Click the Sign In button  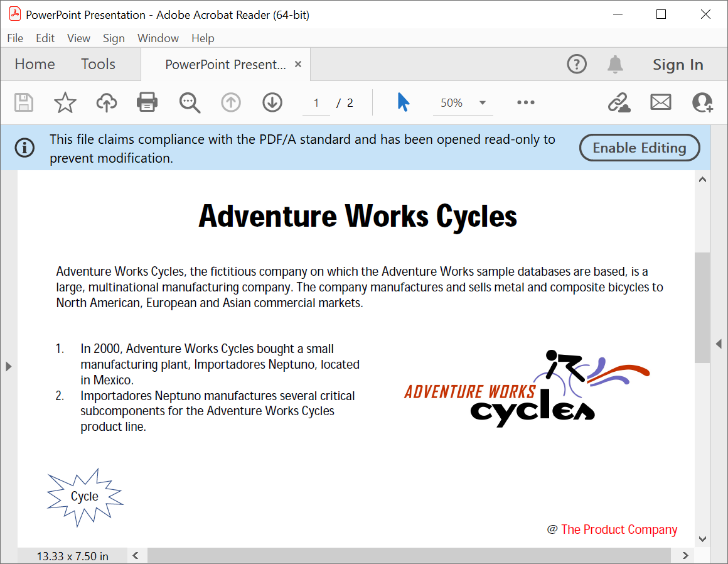[x=678, y=65]
